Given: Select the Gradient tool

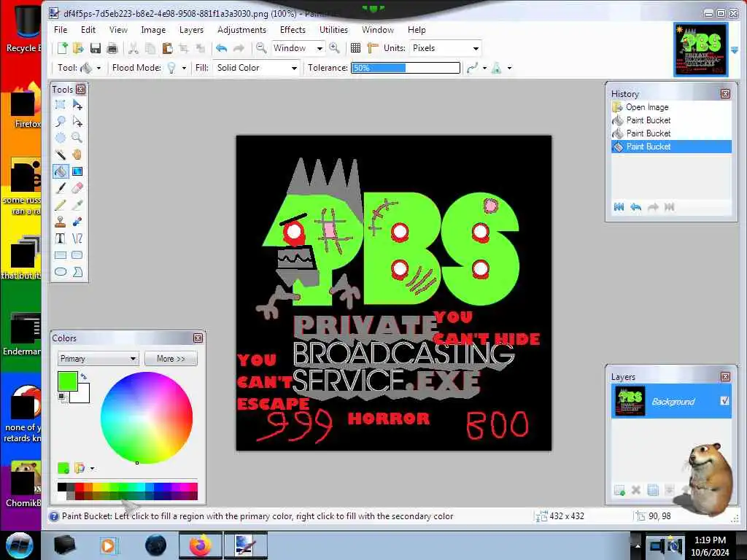Looking at the screenshot, I should (77, 171).
